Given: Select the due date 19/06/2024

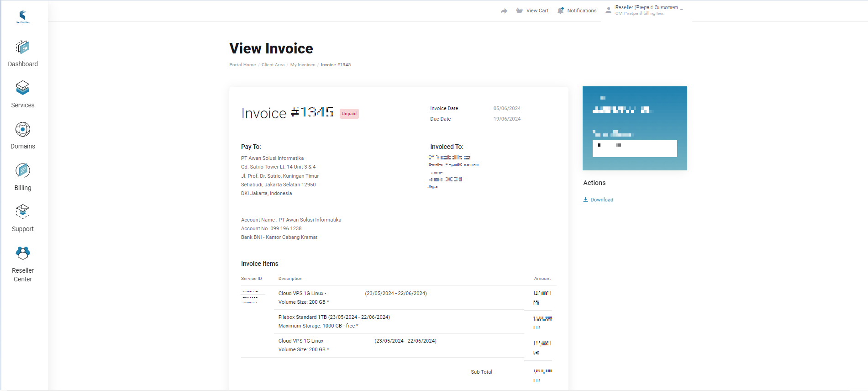Looking at the screenshot, I should point(507,119).
